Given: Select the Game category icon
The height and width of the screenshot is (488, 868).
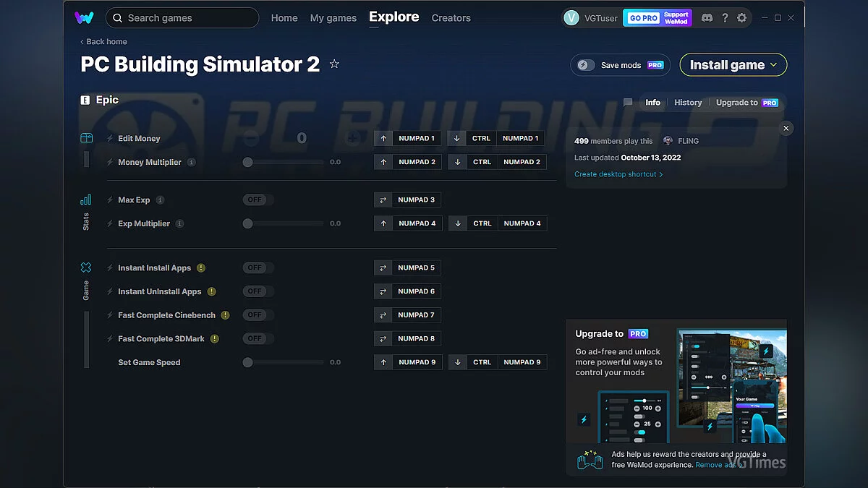Looking at the screenshot, I should point(87,267).
